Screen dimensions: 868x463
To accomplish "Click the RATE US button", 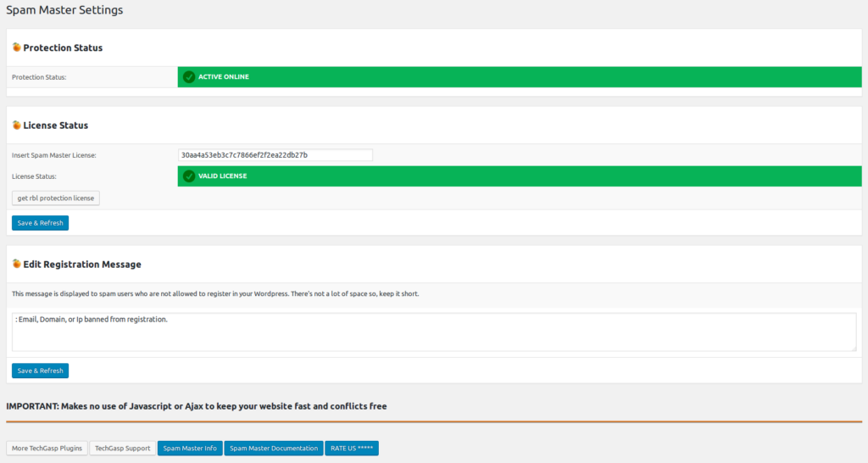I will [351, 448].
